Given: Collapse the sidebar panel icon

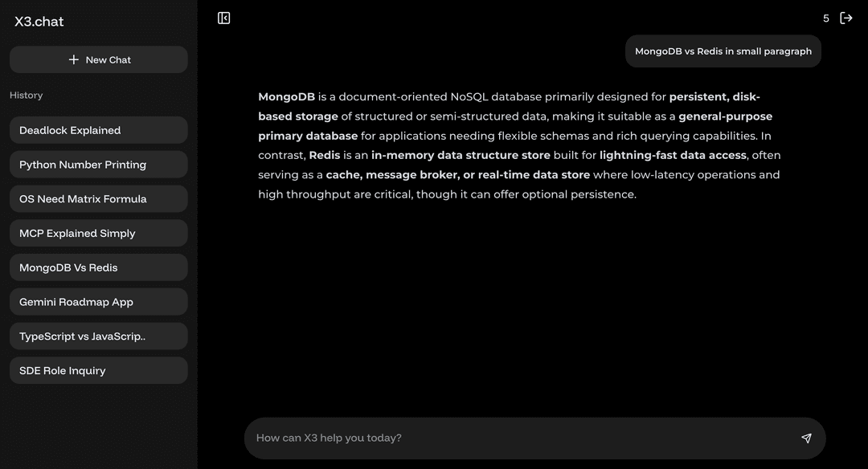Looking at the screenshot, I should click(224, 18).
